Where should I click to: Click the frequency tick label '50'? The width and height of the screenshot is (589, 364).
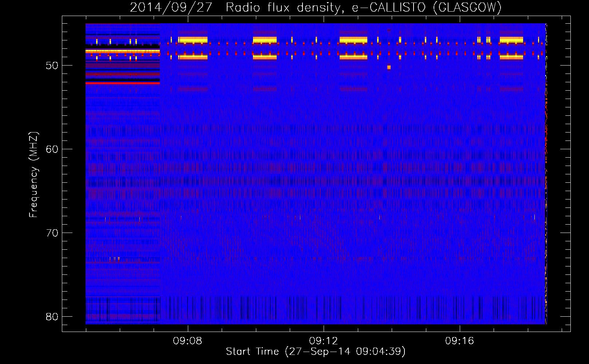(52, 66)
